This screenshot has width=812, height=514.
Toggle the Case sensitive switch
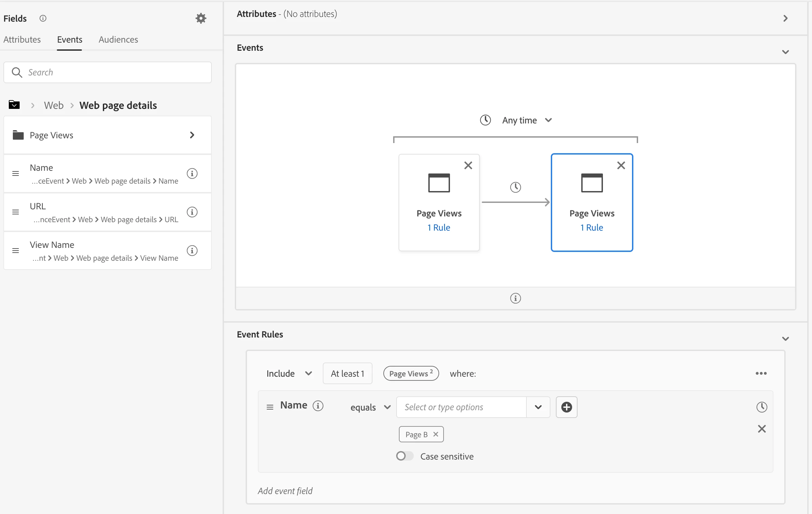(405, 456)
